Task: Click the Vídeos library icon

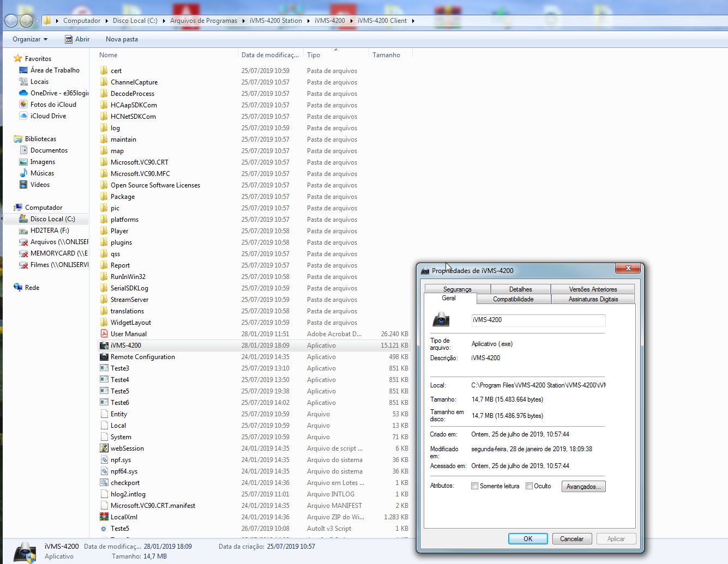Action: pyautogui.click(x=23, y=185)
